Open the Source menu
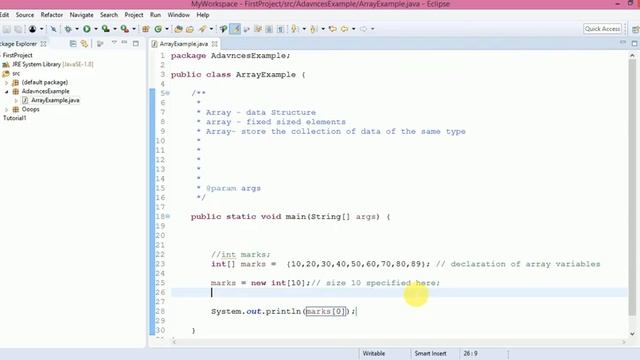640x360 pixels. coord(25,15)
